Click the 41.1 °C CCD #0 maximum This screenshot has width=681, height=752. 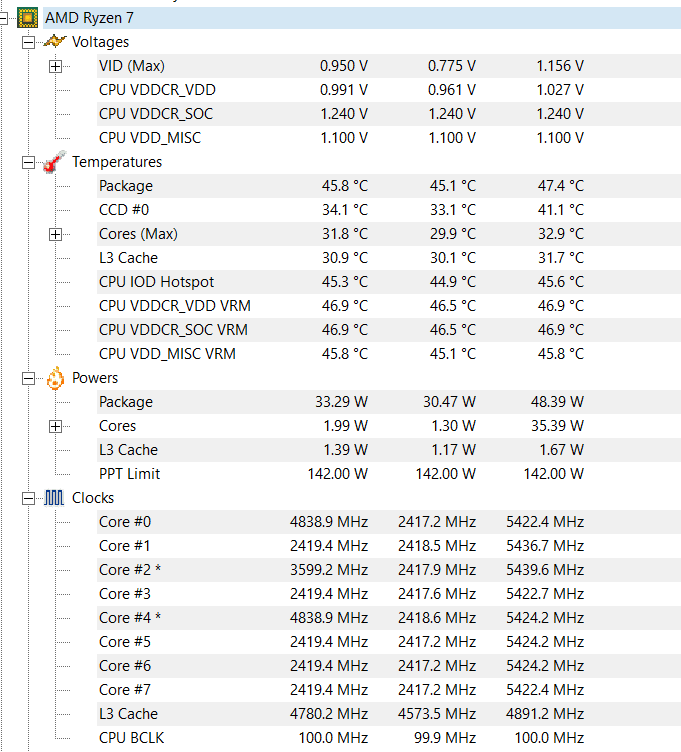561,210
